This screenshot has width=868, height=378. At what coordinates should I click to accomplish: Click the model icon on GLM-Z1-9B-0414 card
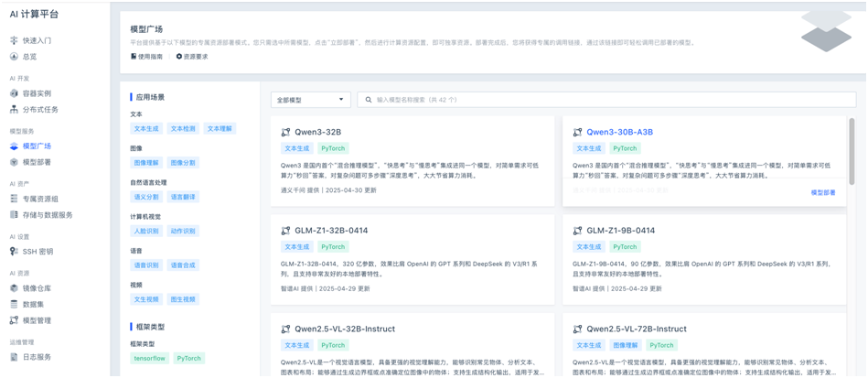(577, 231)
